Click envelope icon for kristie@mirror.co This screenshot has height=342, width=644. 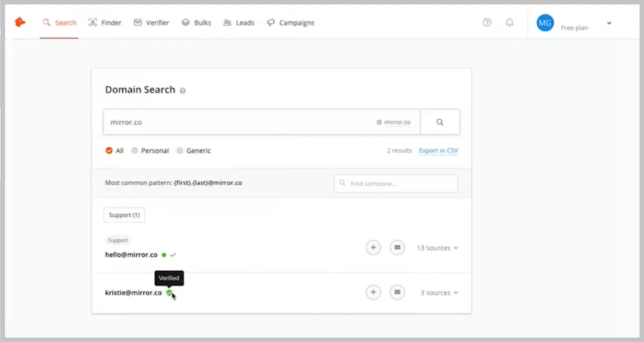[x=397, y=292]
